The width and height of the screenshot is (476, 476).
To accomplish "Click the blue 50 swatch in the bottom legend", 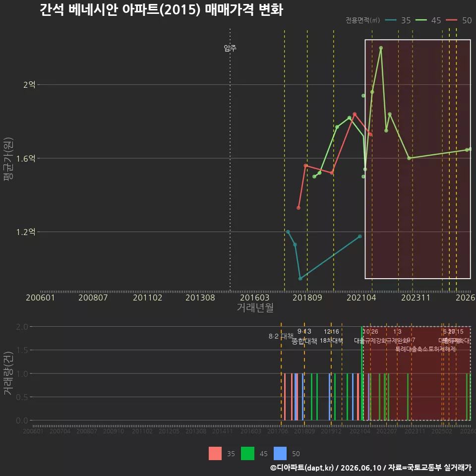I will 280,453.
